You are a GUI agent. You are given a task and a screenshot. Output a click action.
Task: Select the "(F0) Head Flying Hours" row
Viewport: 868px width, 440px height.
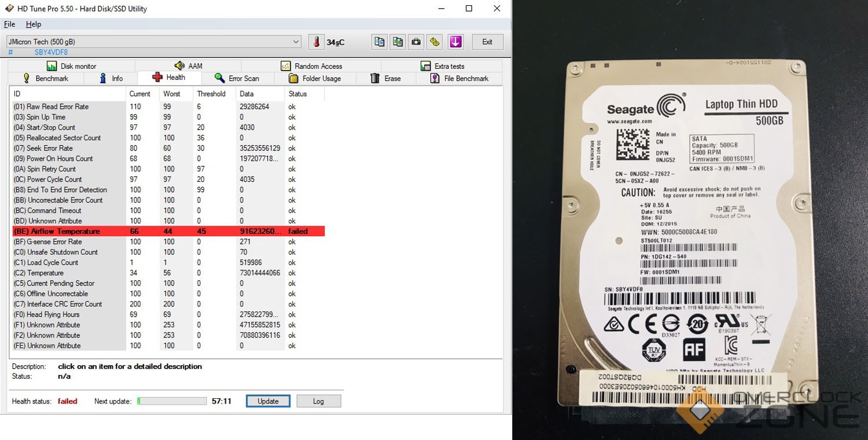point(168,315)
